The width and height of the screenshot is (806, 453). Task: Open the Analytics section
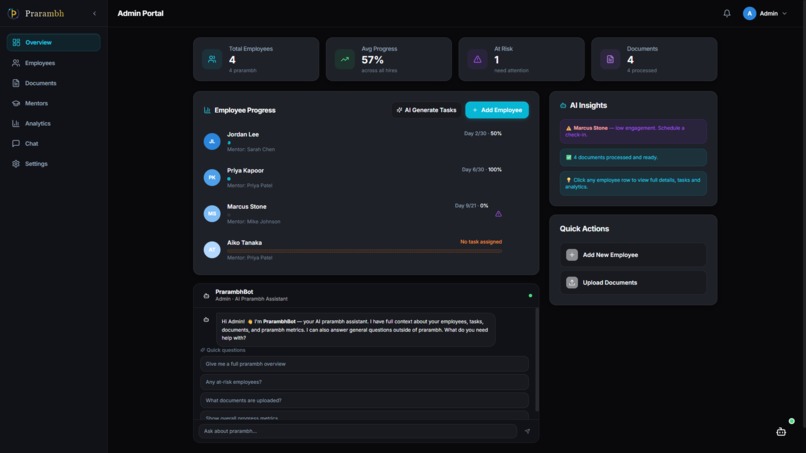coord(53,123)
